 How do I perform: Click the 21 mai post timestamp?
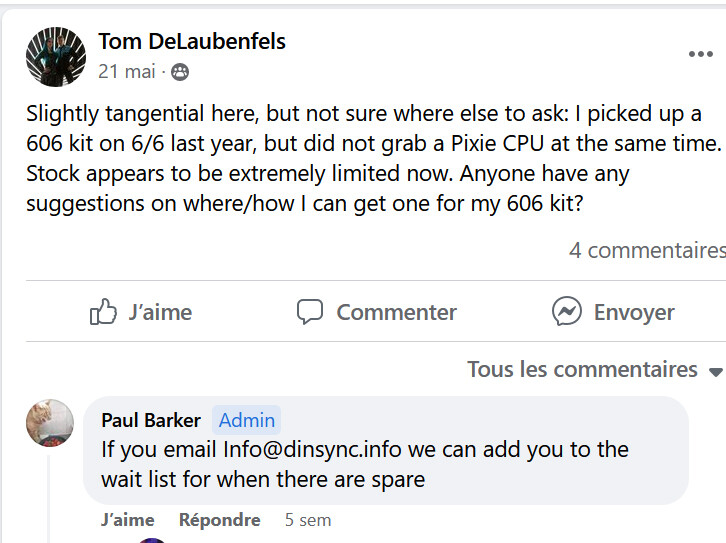click(x=127, y=72)
